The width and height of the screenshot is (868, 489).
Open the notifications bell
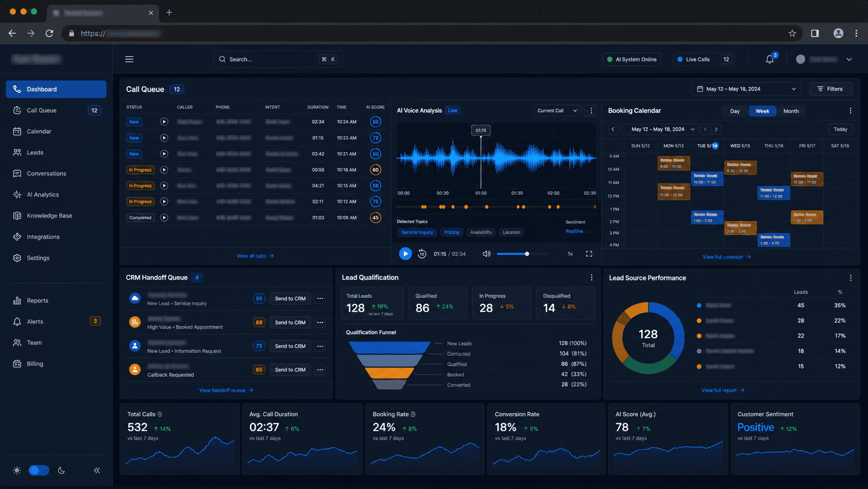(x=770, y=59)
